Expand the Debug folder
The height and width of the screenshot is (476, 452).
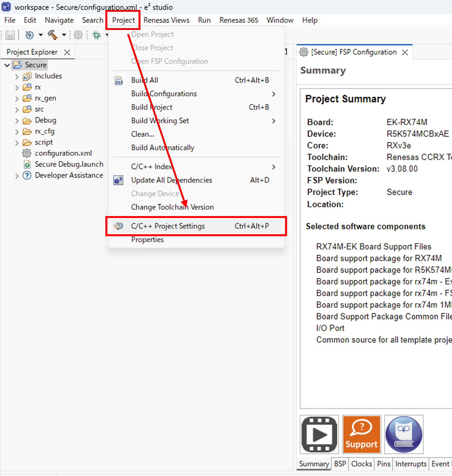tap(17, 121)
